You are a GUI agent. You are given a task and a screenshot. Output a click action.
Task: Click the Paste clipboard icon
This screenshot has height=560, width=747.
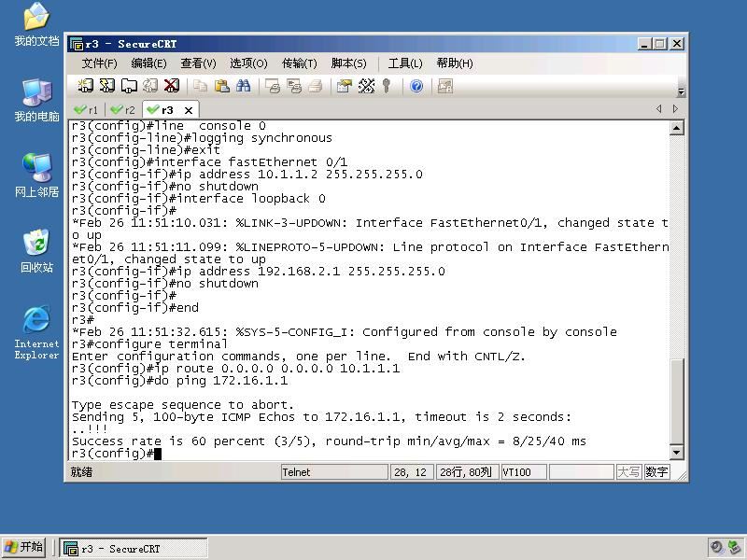click(x=221, y=86)
